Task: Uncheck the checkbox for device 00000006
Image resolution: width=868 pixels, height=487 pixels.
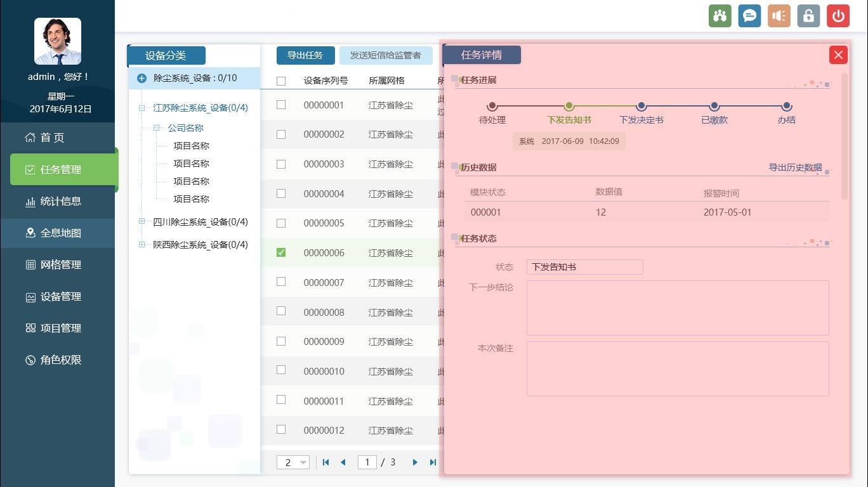Action: [x=281, y=252]
